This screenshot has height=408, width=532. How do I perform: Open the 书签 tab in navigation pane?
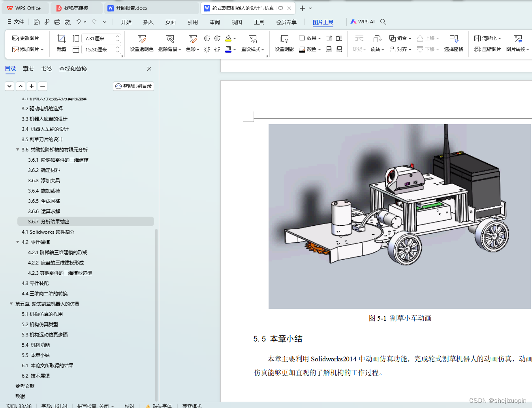47,69
